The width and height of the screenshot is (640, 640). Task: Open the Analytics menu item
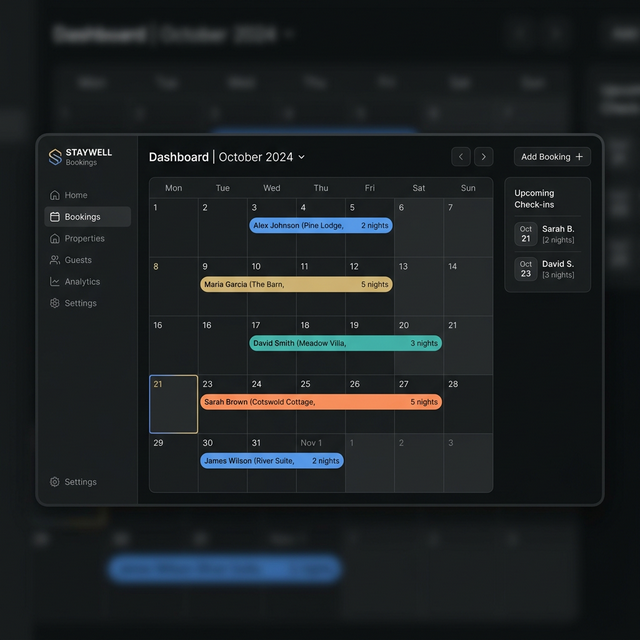pyautogui.click(x=82, y=282)
